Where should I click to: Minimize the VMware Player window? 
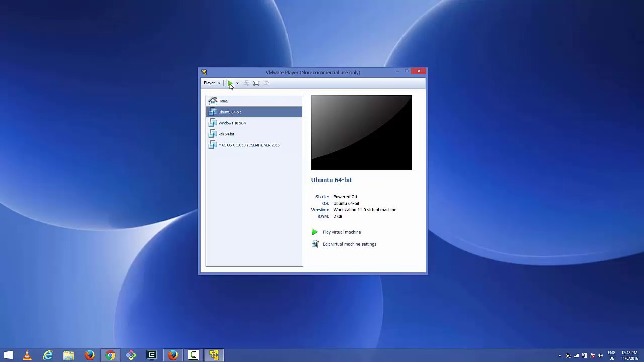[397, 72]
